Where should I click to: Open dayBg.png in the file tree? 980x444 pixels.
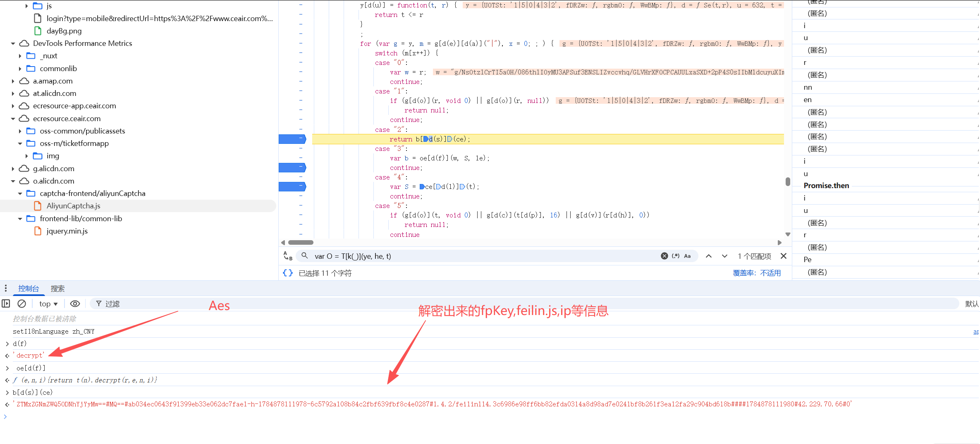[64, 31]
